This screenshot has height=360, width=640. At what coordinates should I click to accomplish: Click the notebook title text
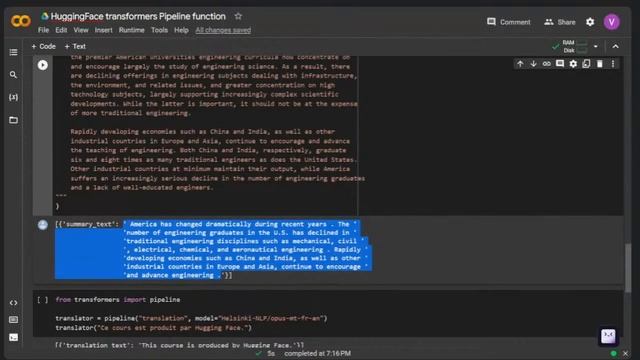[x=138, y=16]
